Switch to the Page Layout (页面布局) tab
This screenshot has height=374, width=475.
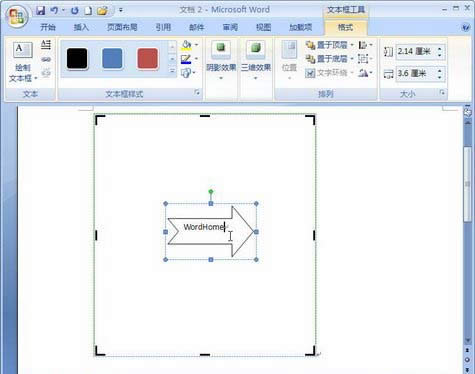tap(122, 27)
